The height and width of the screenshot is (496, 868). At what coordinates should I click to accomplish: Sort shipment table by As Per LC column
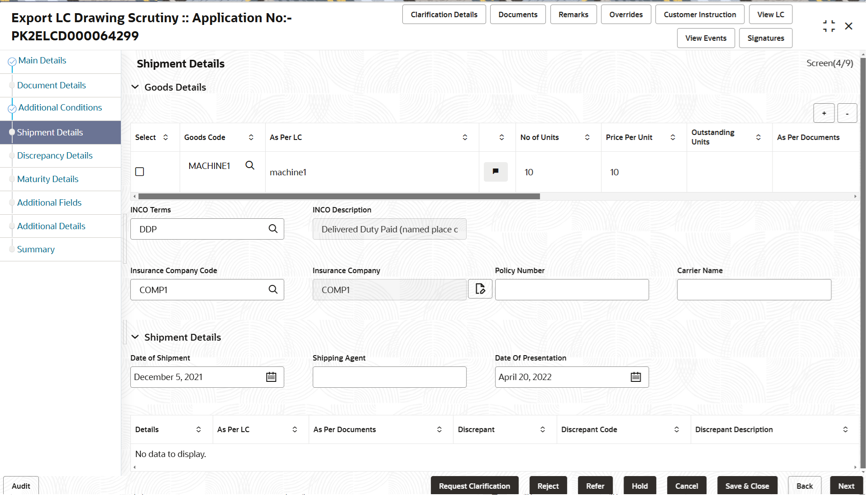[295, 429]
